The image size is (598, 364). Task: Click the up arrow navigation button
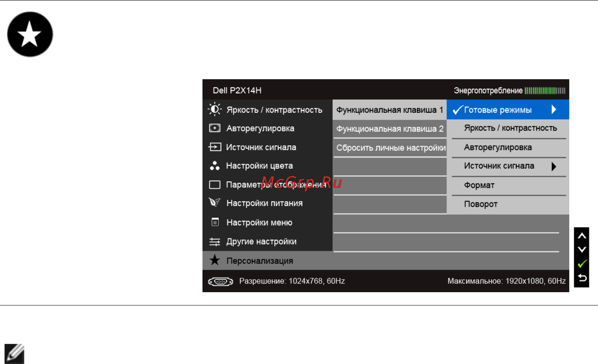coord(582,236)
